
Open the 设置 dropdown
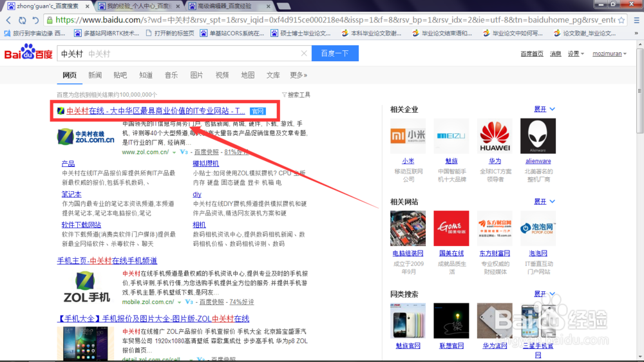point(575,54)
